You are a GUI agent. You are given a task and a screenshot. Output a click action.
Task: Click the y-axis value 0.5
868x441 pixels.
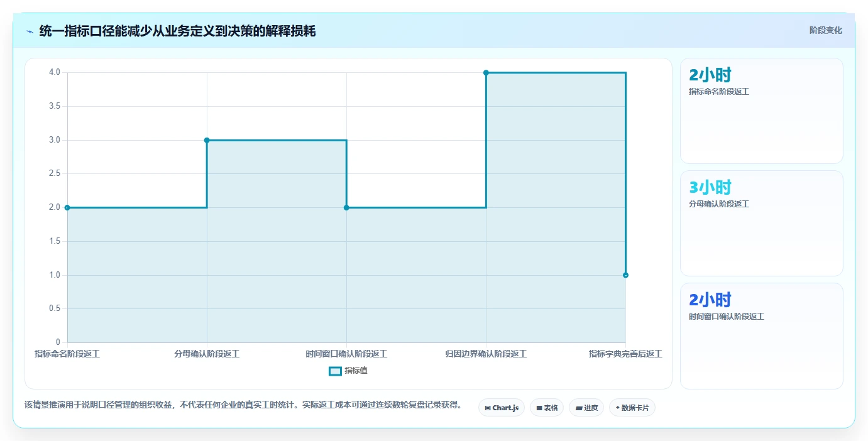coord(55,308)
